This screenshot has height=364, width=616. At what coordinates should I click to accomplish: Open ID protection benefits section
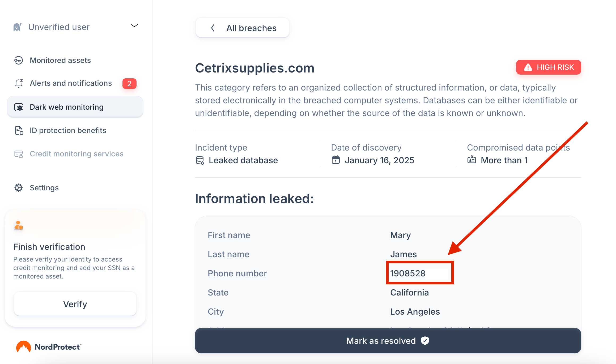pos(68,131)
